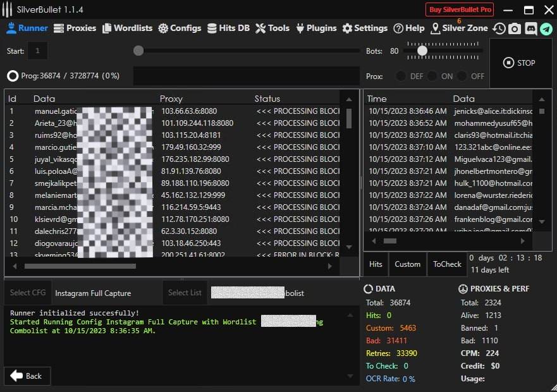Switch to the Custom results tab

[x=407, y=264]
